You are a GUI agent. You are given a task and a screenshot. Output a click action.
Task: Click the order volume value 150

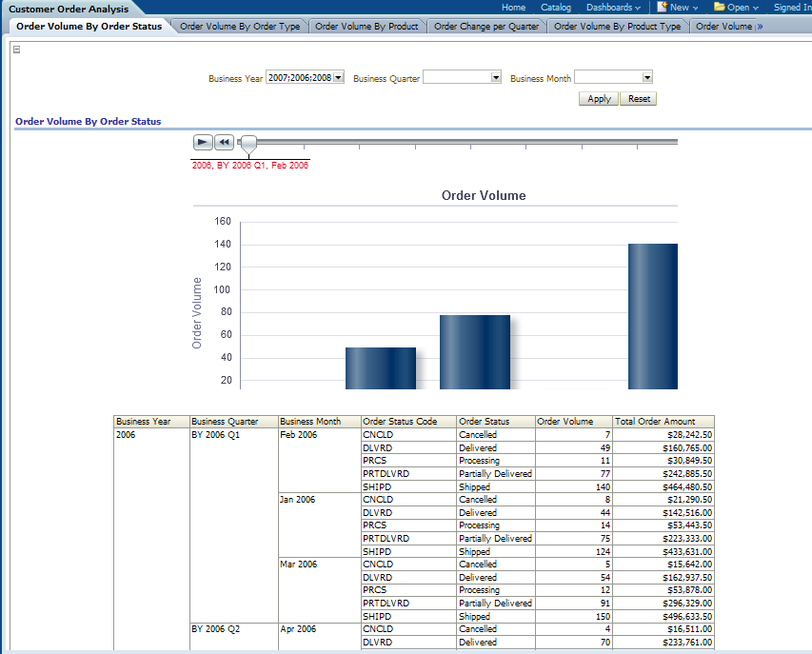tap(573, 617)
